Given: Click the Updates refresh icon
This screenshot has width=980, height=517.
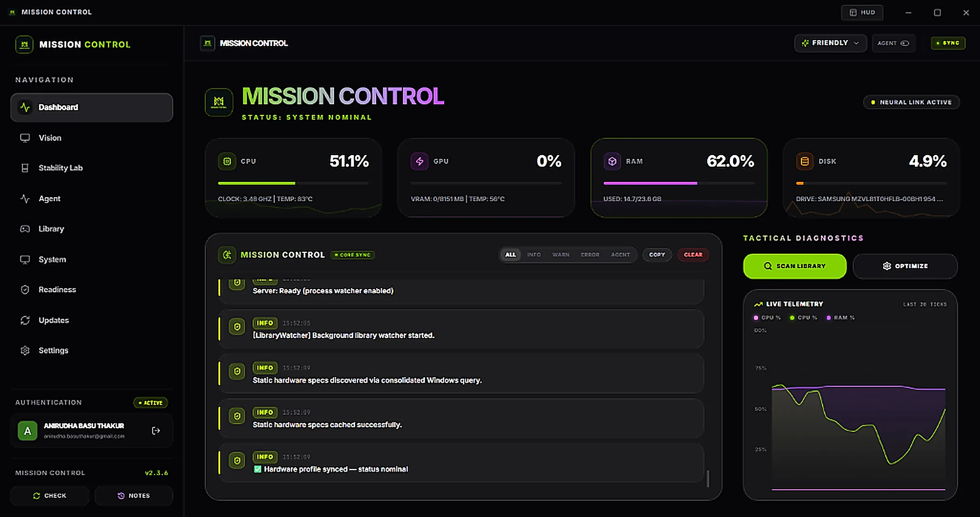Looking at the screenshot, I should pos(25,320).
